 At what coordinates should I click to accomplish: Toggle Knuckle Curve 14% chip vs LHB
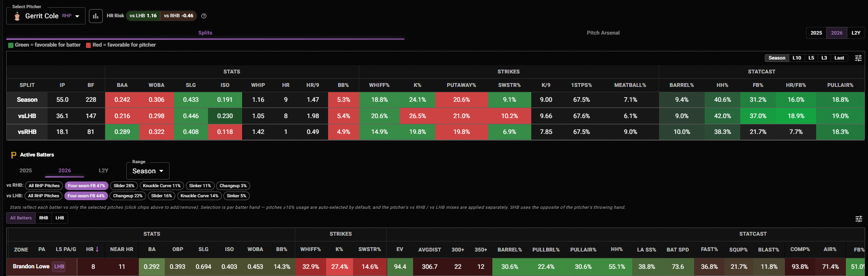click(x=199, y=196)
